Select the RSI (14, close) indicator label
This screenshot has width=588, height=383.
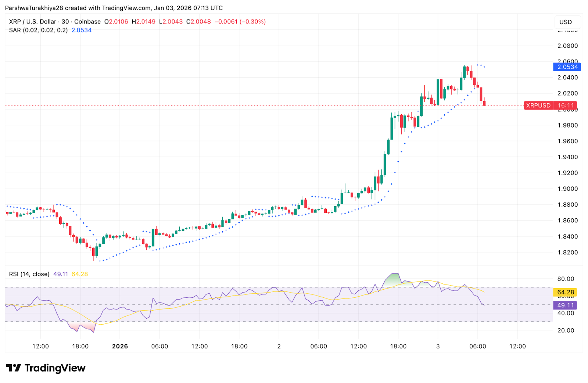point(29,274)
